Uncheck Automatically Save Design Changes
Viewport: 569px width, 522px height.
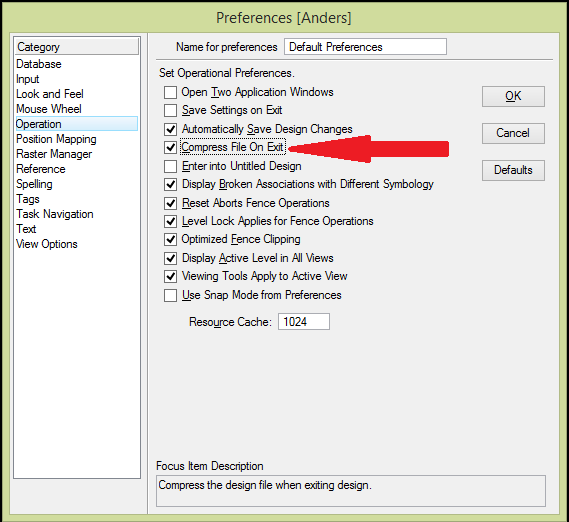pyautogui.click(x=170, y=129)
